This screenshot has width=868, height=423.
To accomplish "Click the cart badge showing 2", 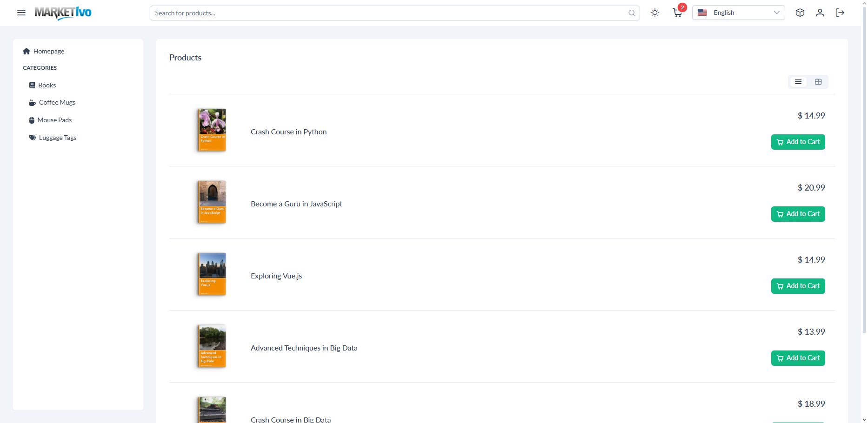I will [x=682, y=7].
